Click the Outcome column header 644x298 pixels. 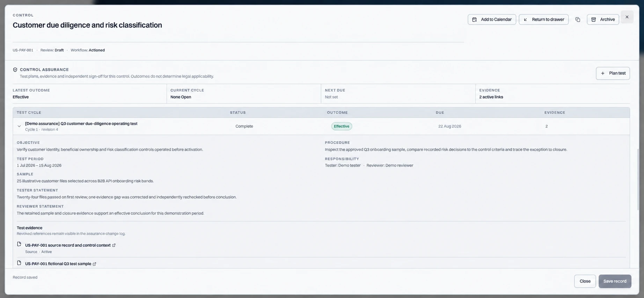[x=337, y=112]
